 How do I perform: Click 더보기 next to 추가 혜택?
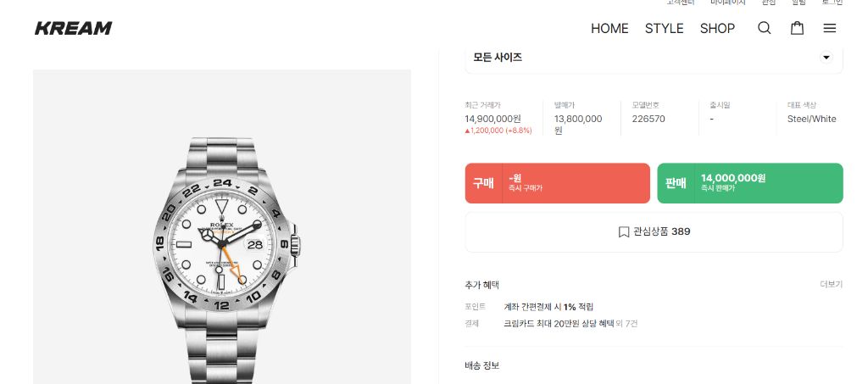[831, 285]
